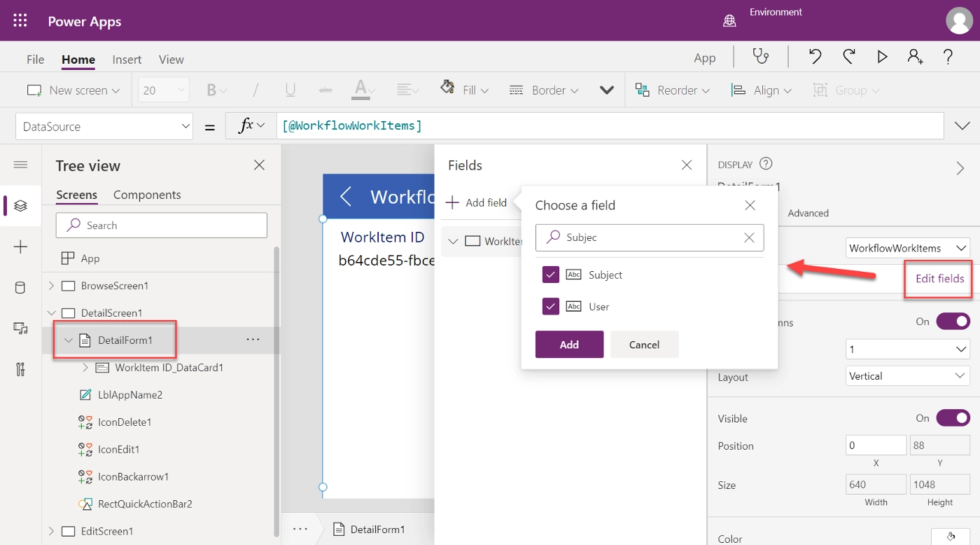Close the Tree view panel
Screen dimensions: 980x545
tap(259, 165)
